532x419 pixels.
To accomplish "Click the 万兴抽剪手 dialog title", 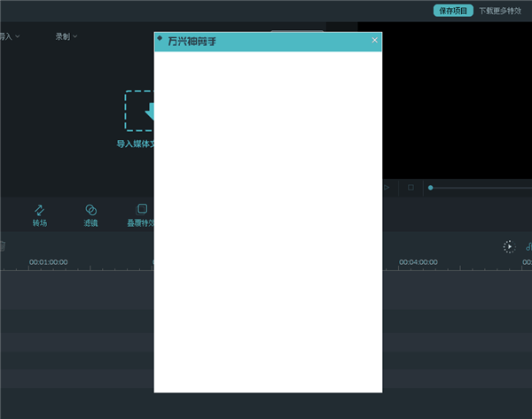I will 192,42.
